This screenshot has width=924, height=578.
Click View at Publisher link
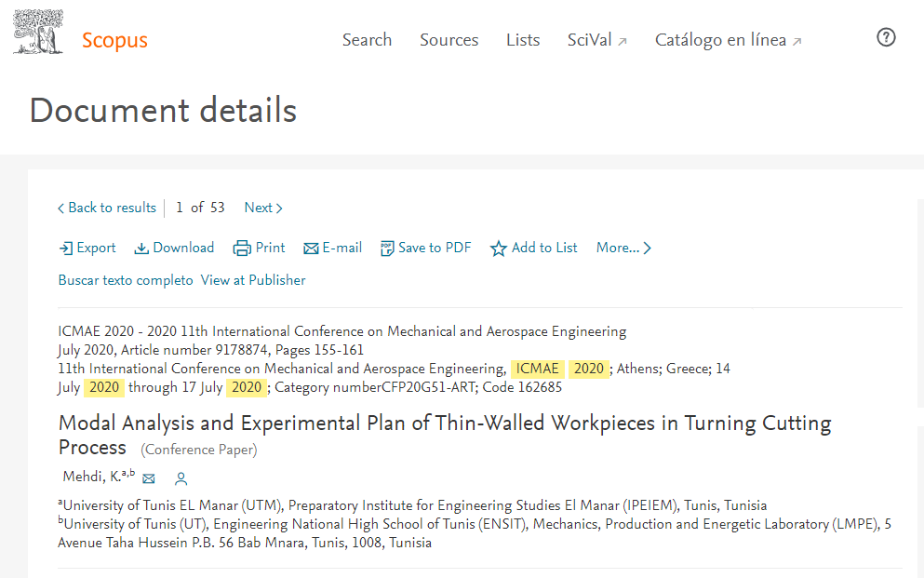[x=253, y=280]
